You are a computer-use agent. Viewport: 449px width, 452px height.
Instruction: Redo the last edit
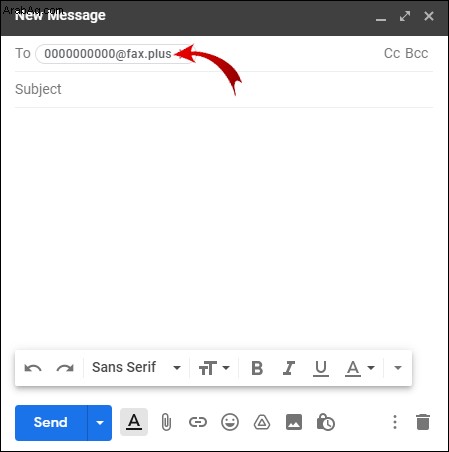click(65, 368)
